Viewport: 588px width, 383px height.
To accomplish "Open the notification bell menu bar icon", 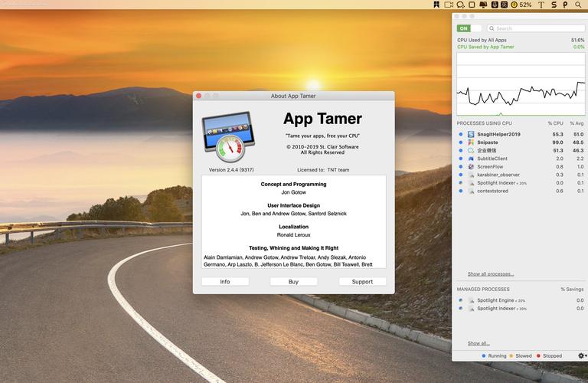I will tap(483, 5).
